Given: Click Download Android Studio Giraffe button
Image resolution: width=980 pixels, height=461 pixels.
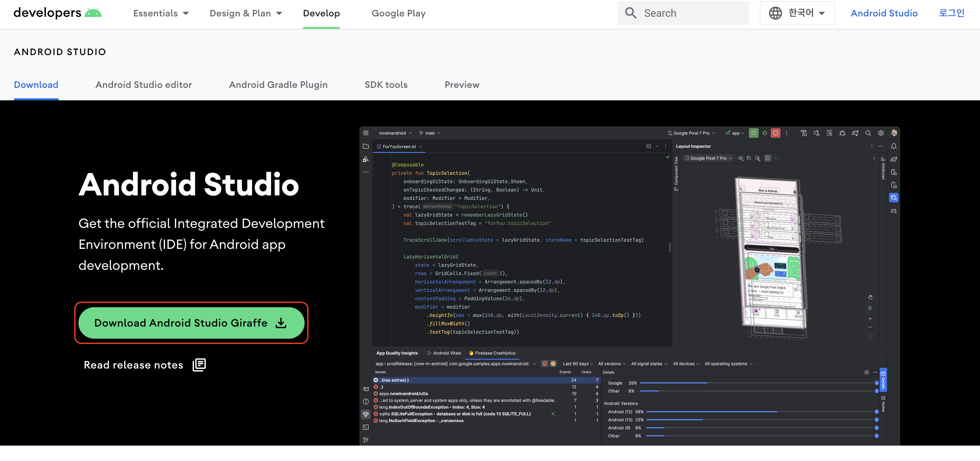Looking at the screenshot, I should (x=191, y=323).
